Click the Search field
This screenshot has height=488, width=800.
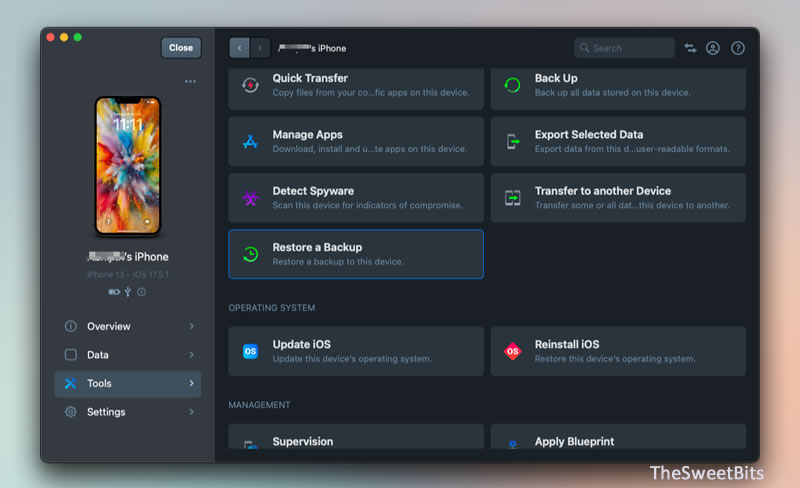[x=624, y=48]
